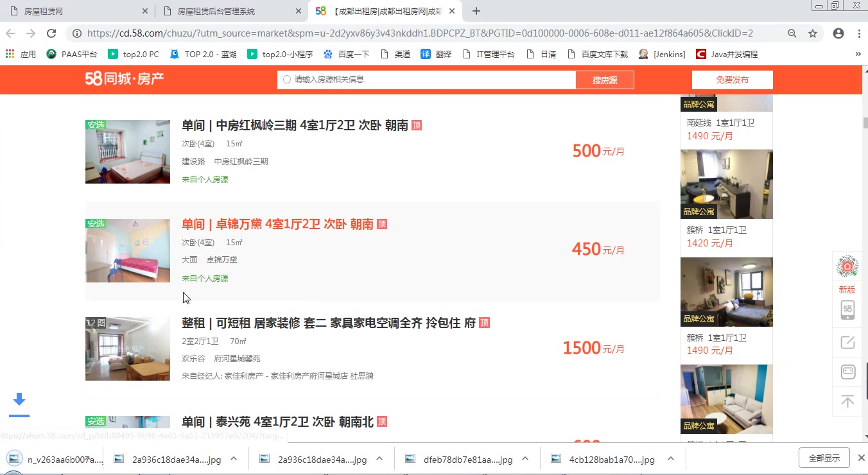Click the mobile 58 app icon in sidebar

(847, 309)
